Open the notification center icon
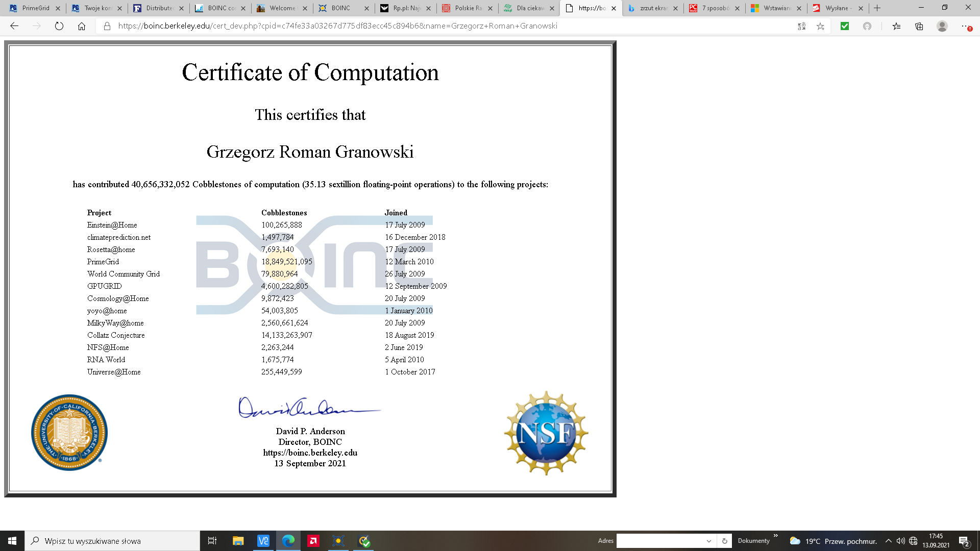 coord(964,541)
